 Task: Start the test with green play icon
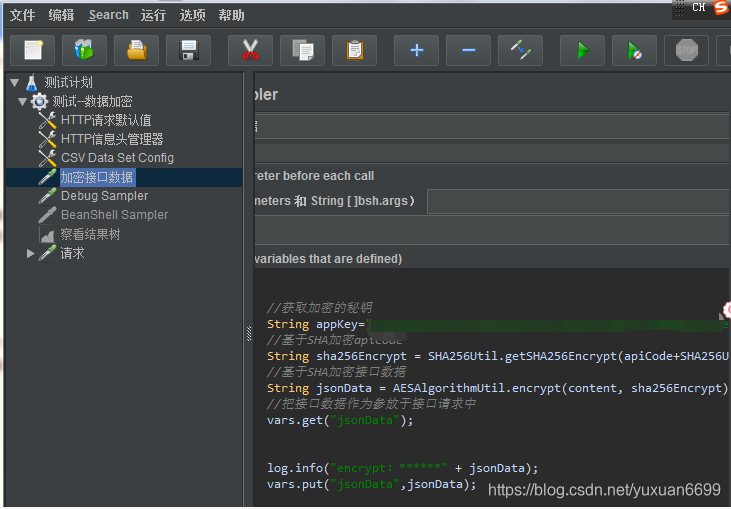point(582,50)
